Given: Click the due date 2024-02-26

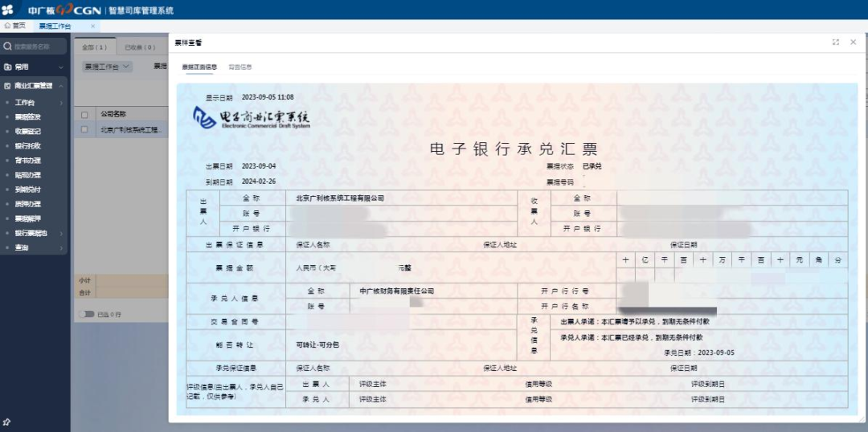Looking at the screenshot, I should (259, 181).
